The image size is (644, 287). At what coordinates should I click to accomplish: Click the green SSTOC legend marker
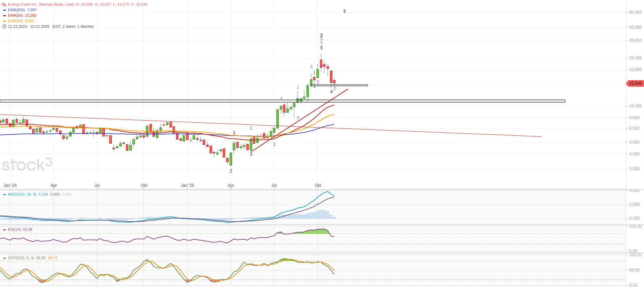4,258
